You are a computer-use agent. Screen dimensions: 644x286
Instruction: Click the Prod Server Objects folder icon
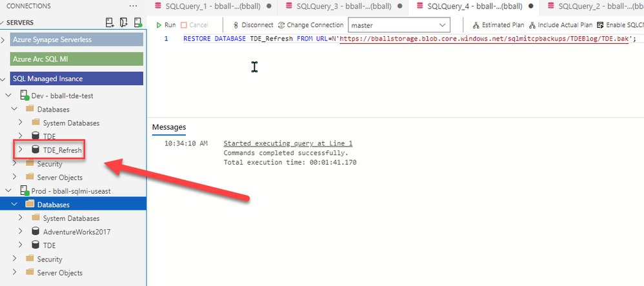tap(29, 272)
